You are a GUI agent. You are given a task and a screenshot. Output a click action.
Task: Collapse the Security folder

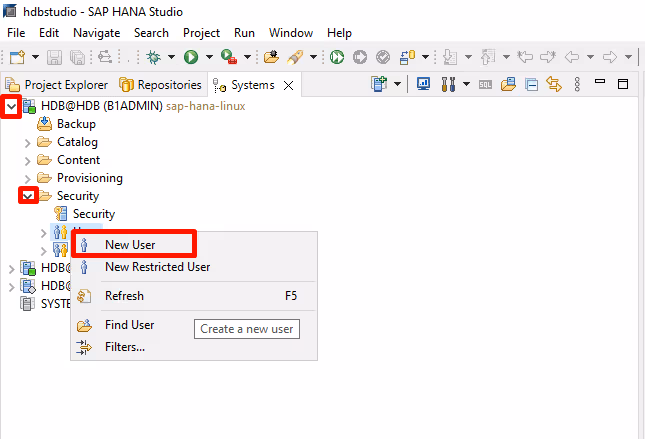coord(28,196)
